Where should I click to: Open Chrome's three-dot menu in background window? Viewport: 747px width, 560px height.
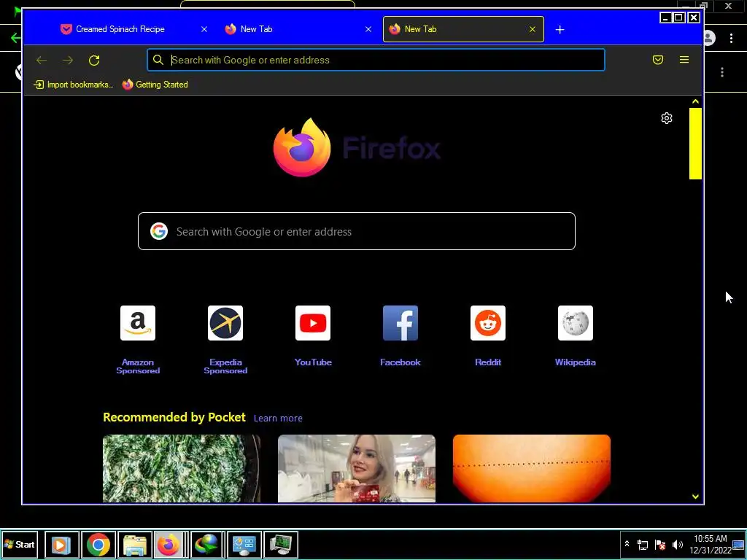(x=731, y=38)
